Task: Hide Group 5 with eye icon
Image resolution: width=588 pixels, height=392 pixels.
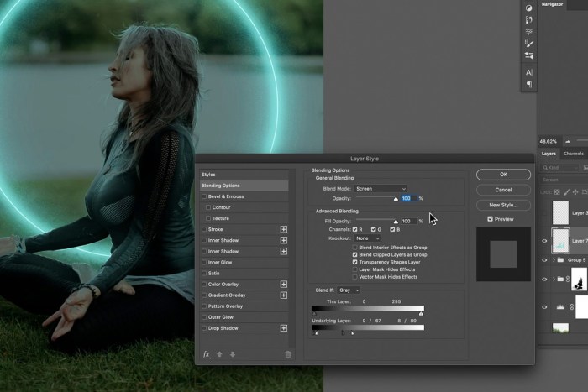Action: [544, 259]
